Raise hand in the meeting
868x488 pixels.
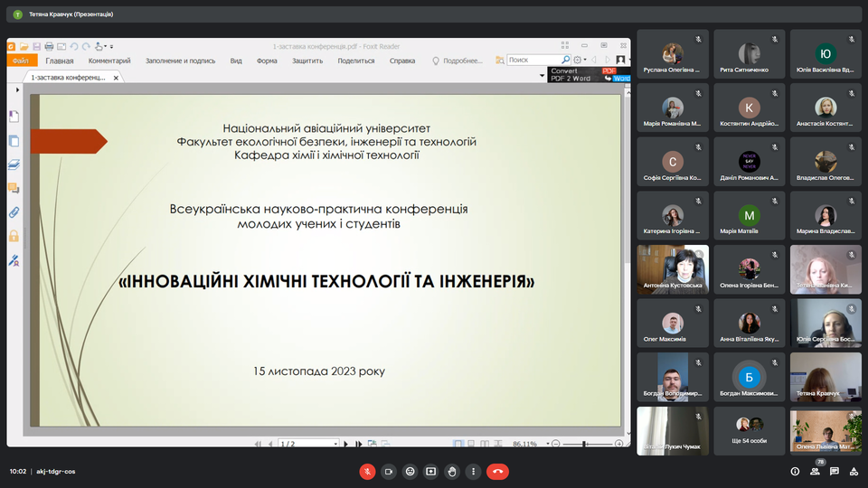(x=451, y=471)
